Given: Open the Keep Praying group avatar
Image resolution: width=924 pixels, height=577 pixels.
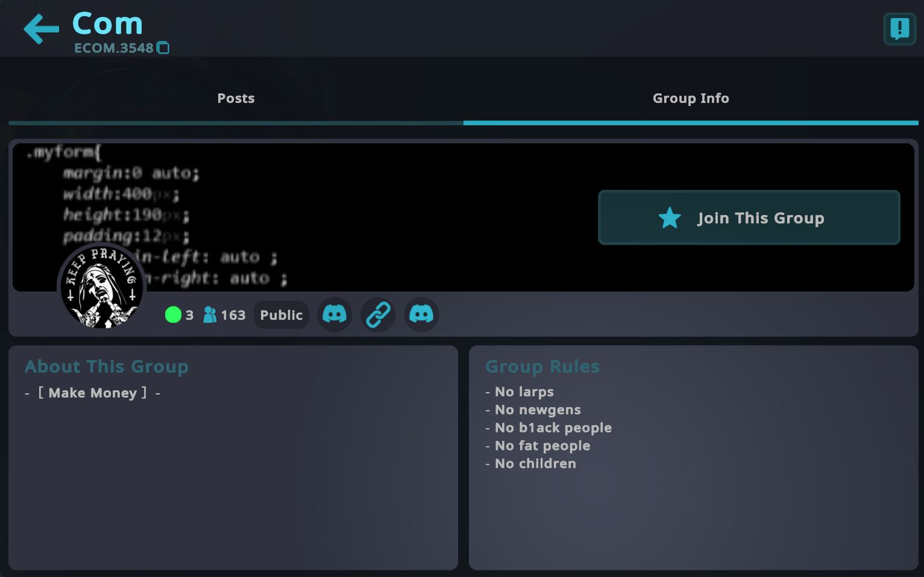Looking at the screenshot, I should 101,287.
